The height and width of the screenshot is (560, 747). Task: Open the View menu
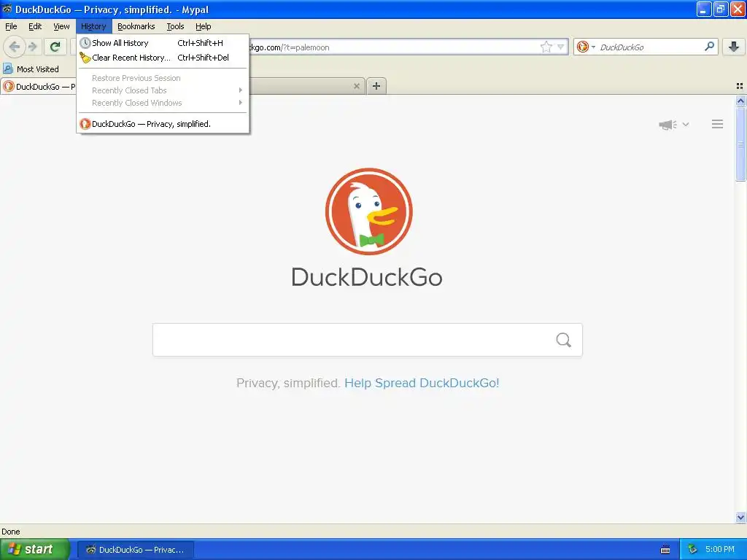tap(61, 26)
